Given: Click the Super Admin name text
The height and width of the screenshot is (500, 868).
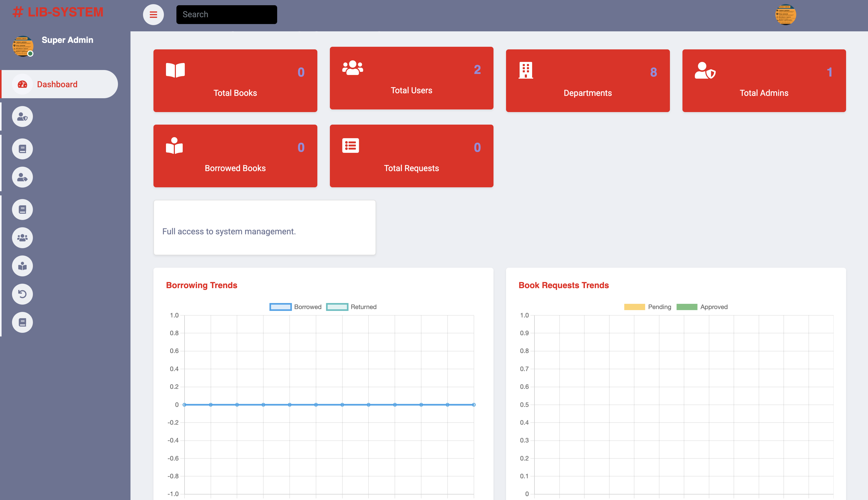Looking at the screenshot, I should tap(68, 40).
